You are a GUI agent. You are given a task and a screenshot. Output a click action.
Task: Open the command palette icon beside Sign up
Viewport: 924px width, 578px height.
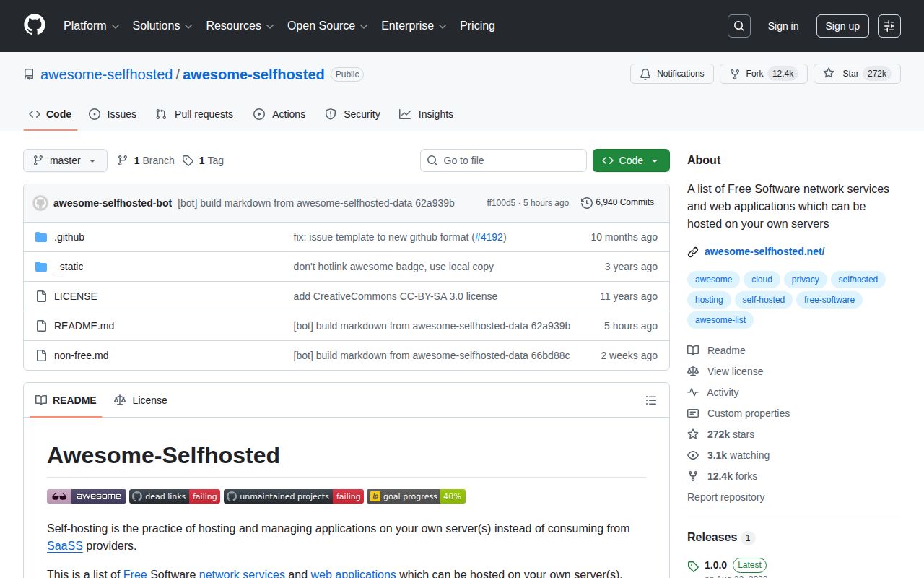[889, 25]
